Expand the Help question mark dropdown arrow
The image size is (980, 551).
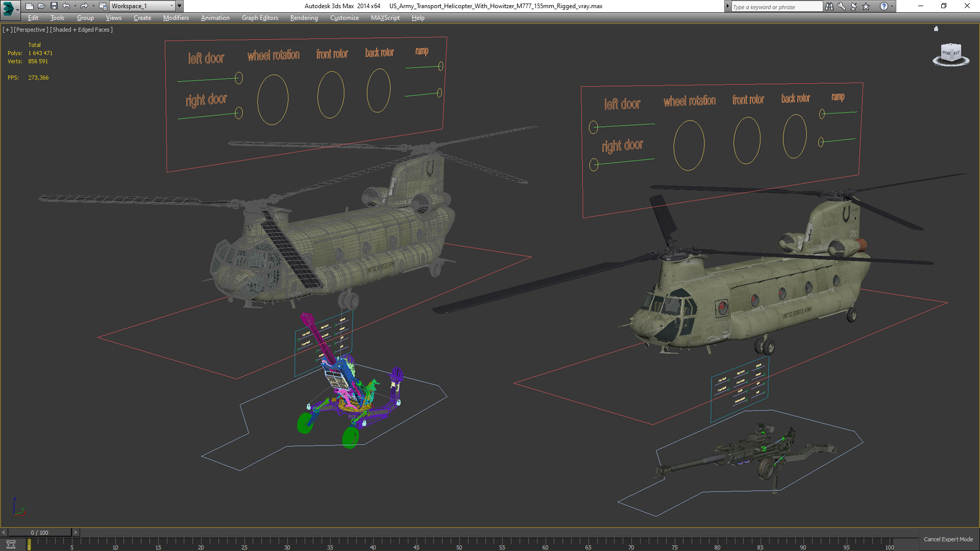coord(892,6)
